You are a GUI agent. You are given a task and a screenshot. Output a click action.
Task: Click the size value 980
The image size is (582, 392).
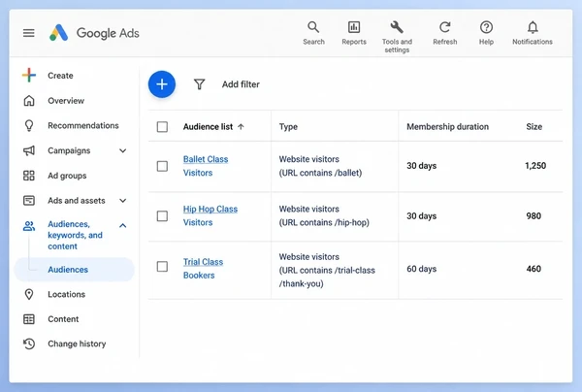coord(533,215)
